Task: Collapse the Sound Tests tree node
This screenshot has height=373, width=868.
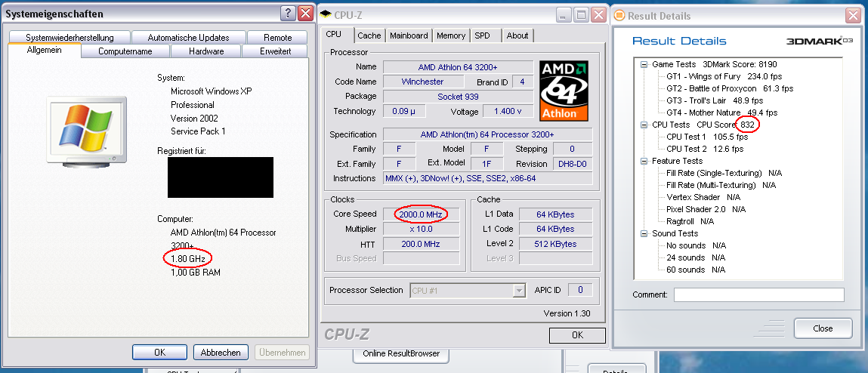Action: click(x=644, y=233)
